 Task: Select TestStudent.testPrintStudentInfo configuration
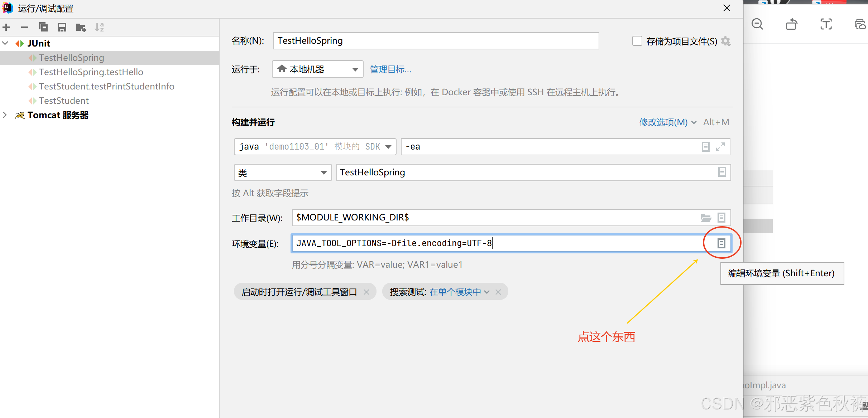coord(106,86)
